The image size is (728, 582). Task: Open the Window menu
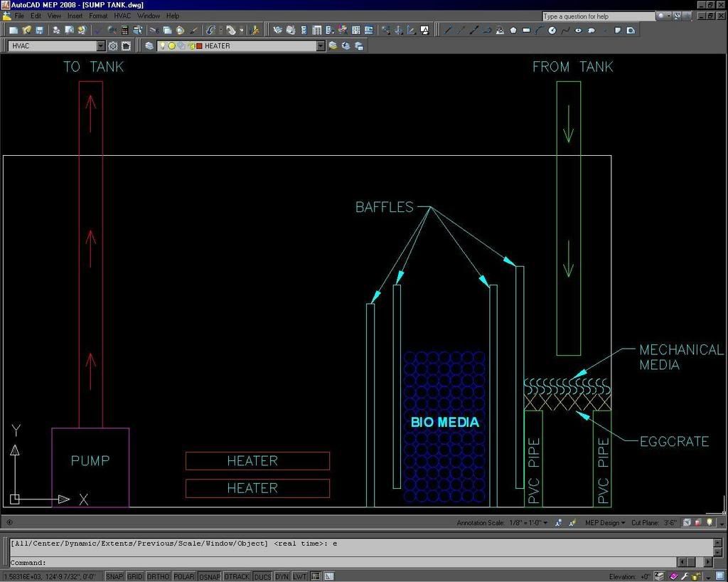coord(149,16)
